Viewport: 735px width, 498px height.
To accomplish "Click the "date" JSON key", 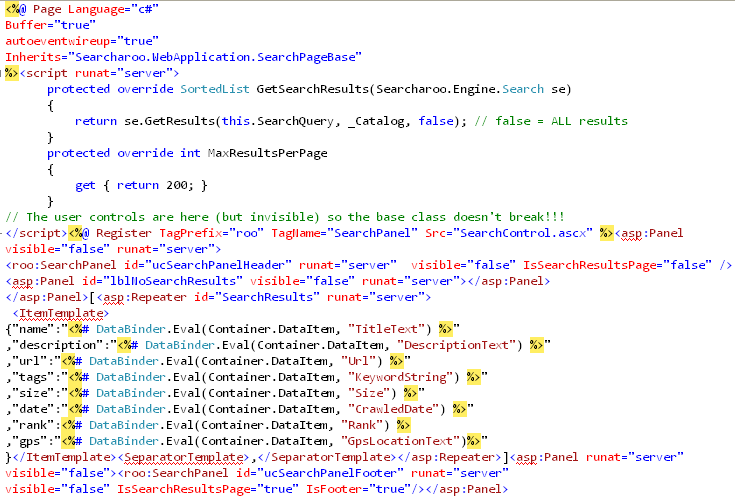I will point(37,409).
